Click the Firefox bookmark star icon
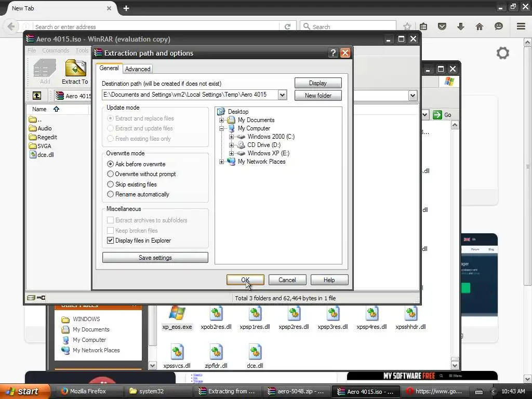 point(407,26)
